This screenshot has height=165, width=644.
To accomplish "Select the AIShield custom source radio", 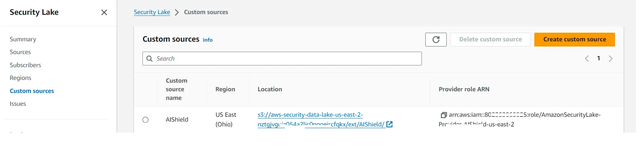I will tap(146, 120).
